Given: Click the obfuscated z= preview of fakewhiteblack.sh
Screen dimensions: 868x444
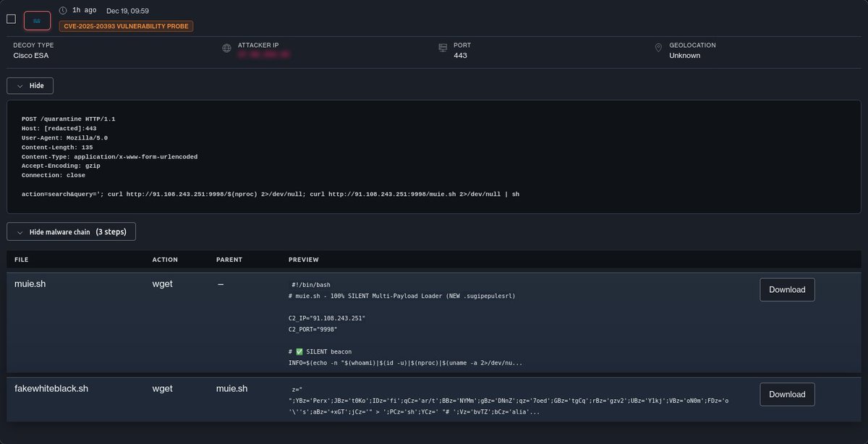Looking at the screenshot, I should click(509, 400).
